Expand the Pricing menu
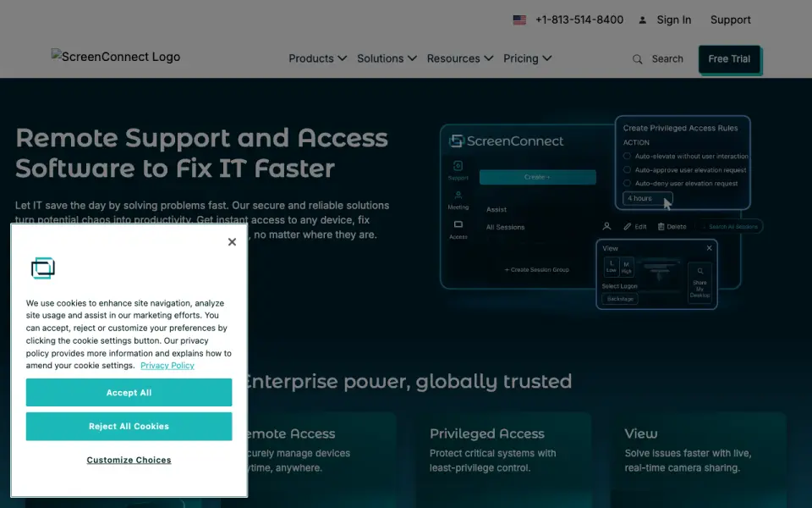The image size is (812, 508). click(x=527, y=58)
